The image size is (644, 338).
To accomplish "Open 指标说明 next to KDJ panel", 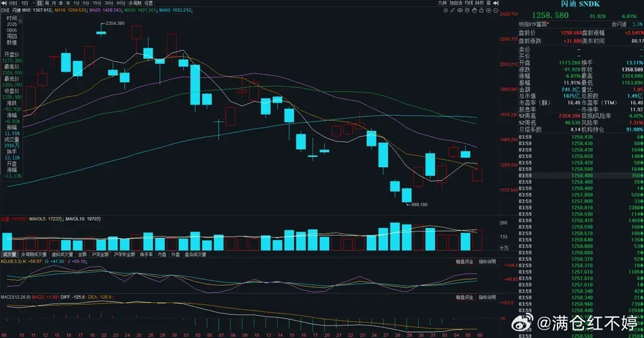I will 487,262.
